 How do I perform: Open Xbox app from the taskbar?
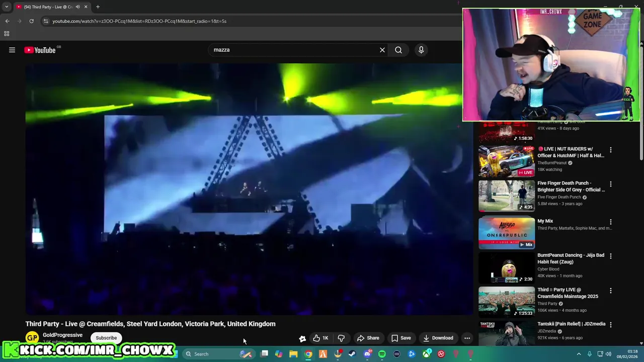tap(427, 354)
